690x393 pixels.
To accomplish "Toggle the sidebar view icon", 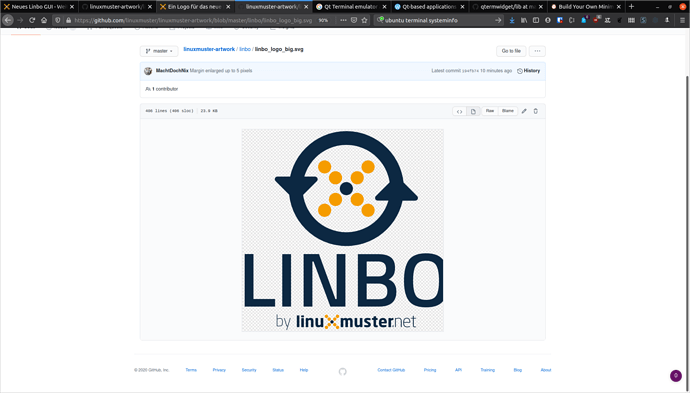I will tap(536, 20).
